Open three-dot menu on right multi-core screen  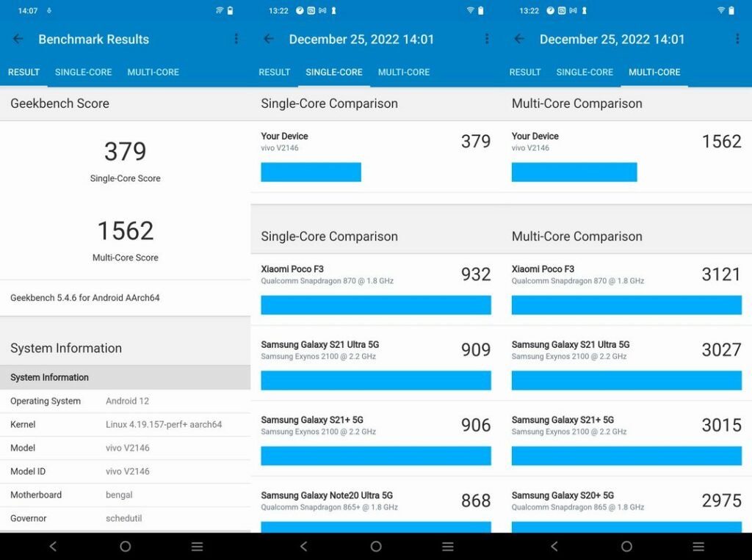[737, 39]
